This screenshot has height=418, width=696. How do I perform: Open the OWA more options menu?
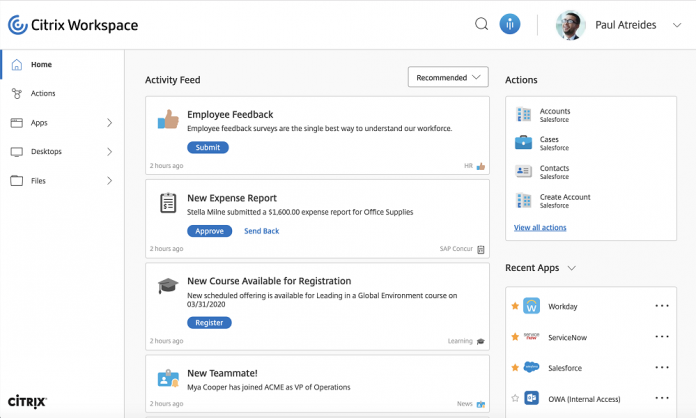tap(662, 398)
